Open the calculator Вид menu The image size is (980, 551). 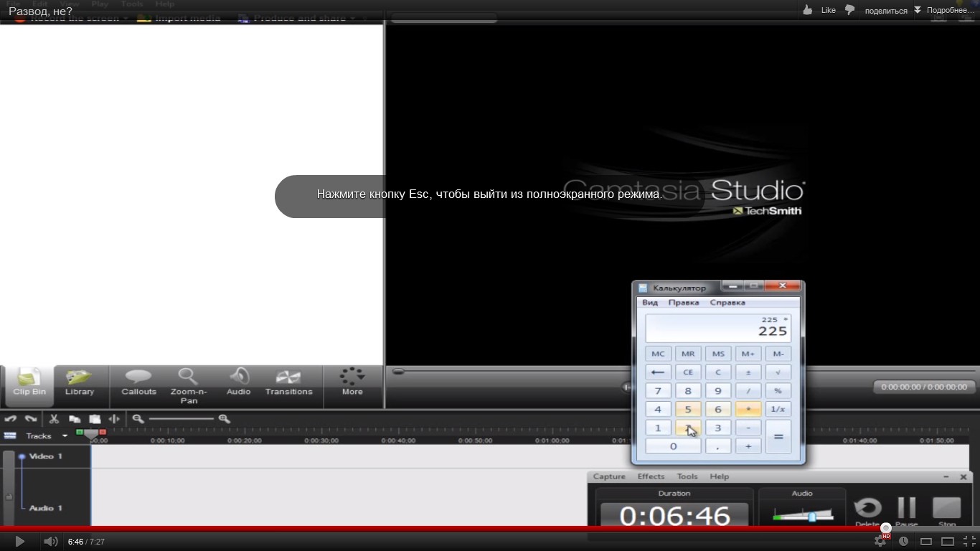tap(650, 303)
